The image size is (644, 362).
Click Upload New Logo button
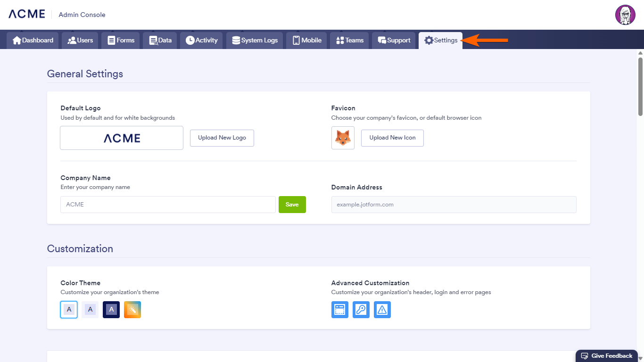[x=222, y=138]
